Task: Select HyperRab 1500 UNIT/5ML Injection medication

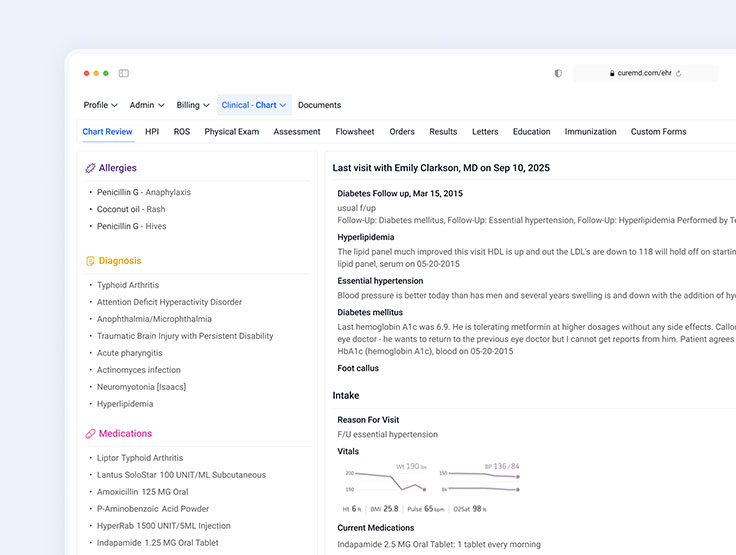Action: [163, 526]
